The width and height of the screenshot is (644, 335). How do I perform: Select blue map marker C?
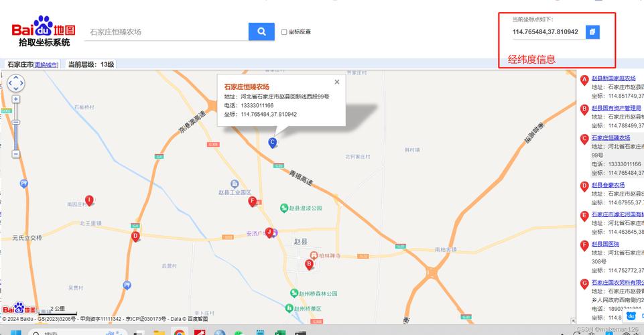tap(272, 143)
